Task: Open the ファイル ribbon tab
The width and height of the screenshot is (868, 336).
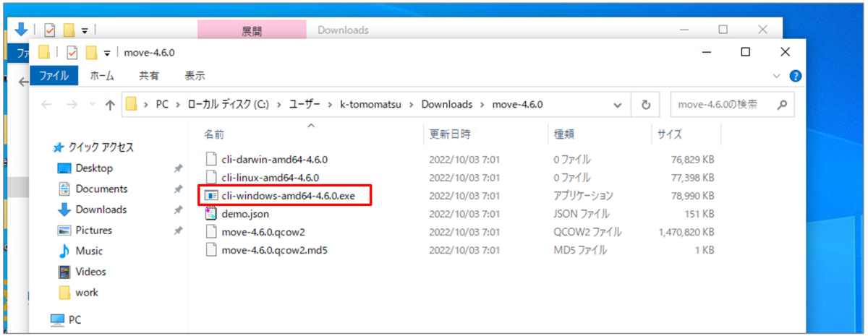Action: tap(54, 75)
